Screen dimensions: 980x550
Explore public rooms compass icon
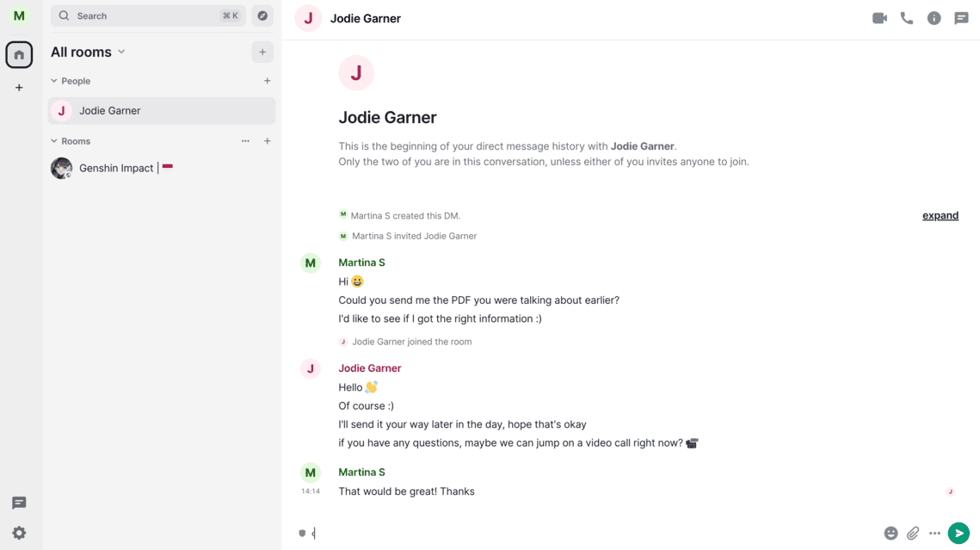[x=262, y=15]
